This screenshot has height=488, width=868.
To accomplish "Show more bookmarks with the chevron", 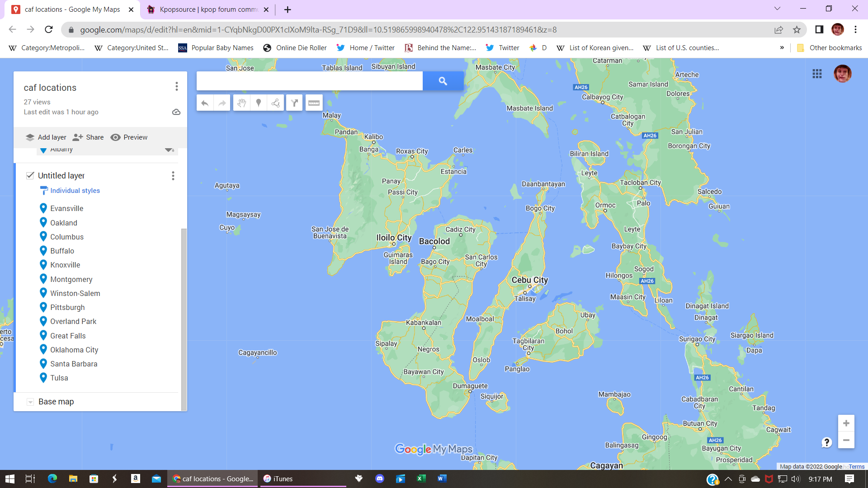I will coord(782,48).
